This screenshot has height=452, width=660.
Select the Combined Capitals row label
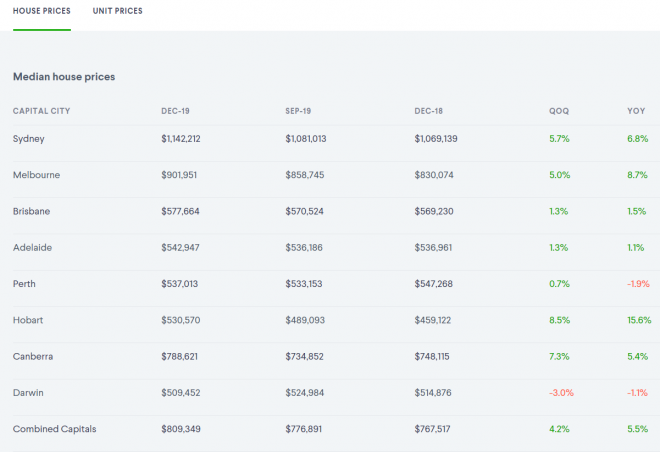coord(54,429)
